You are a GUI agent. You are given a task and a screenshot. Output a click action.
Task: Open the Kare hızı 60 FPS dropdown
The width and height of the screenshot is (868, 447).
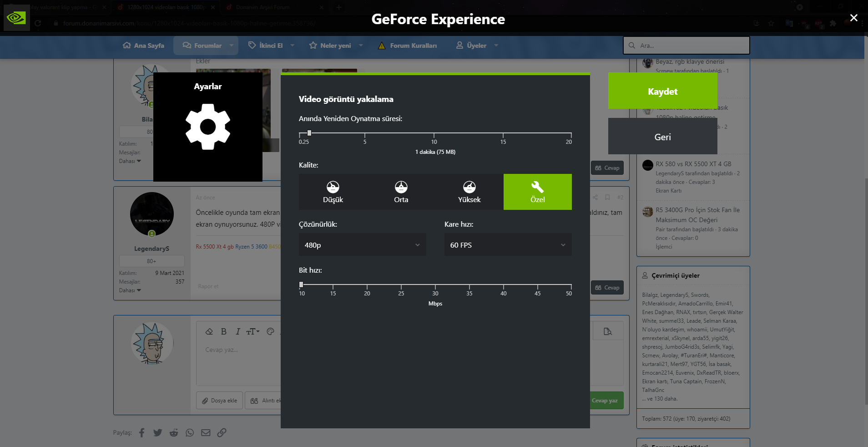pos(508,245)
